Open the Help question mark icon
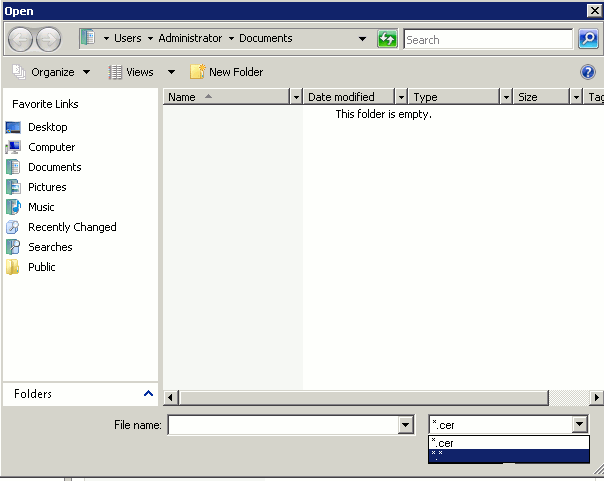The height and width of the screenshot is (481, 604). point(588,72)
